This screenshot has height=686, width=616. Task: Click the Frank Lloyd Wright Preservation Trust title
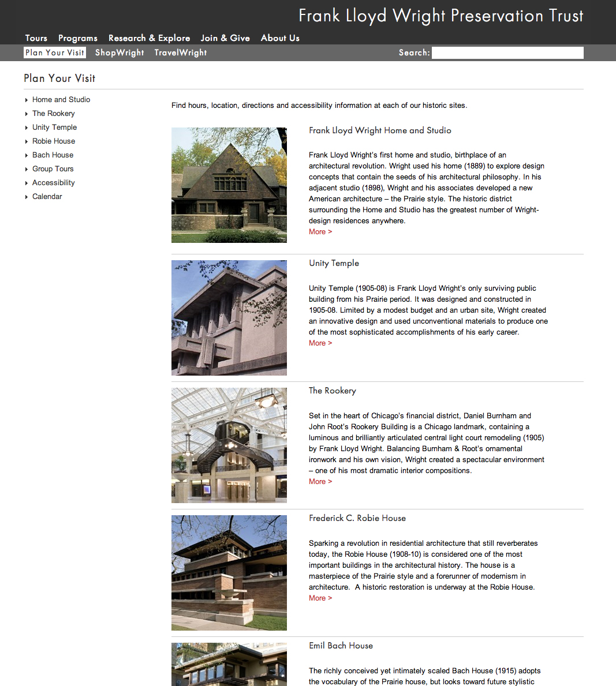[441, 16]
